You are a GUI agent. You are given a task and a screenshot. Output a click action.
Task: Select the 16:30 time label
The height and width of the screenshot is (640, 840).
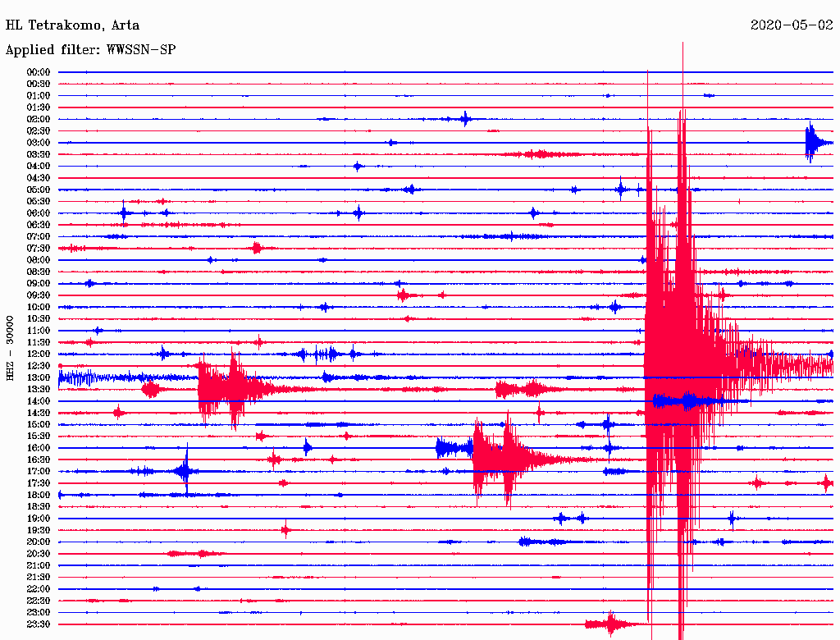(38, 460)
